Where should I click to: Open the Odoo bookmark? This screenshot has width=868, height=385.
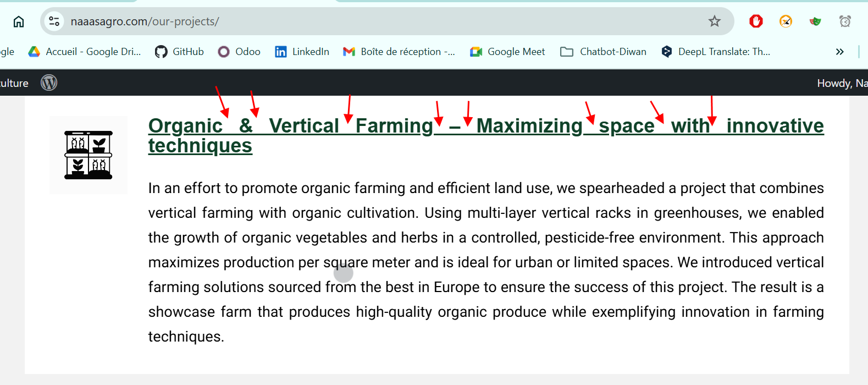239,52
